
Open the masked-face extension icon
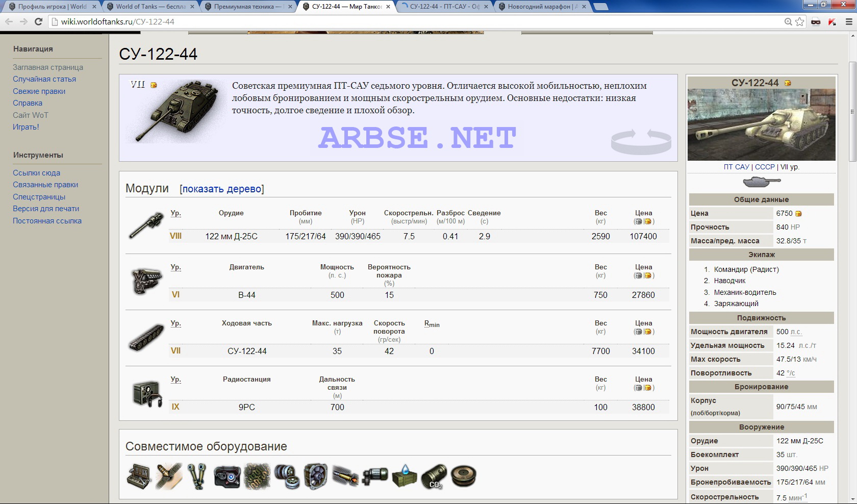point(816,21)
